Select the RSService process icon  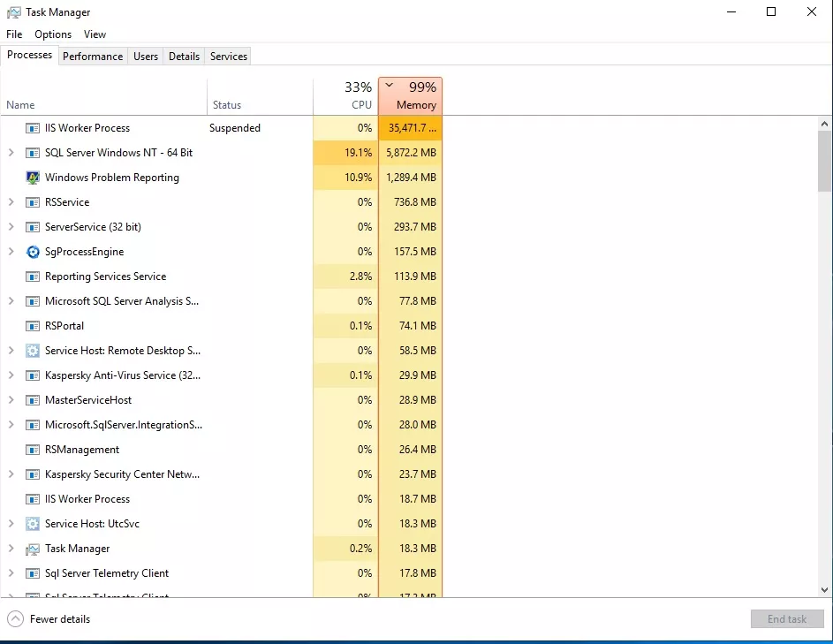coord(33,202)
